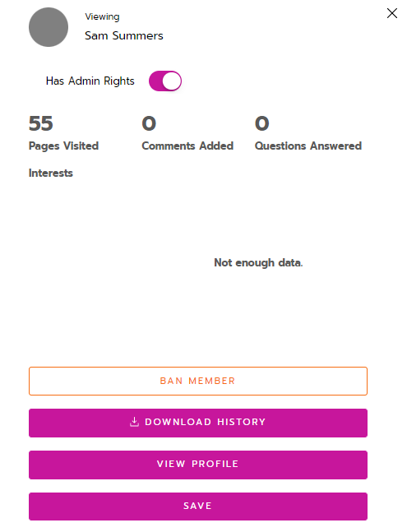
Task: Click the zero above Questions Answered
Action: [261, 123]
